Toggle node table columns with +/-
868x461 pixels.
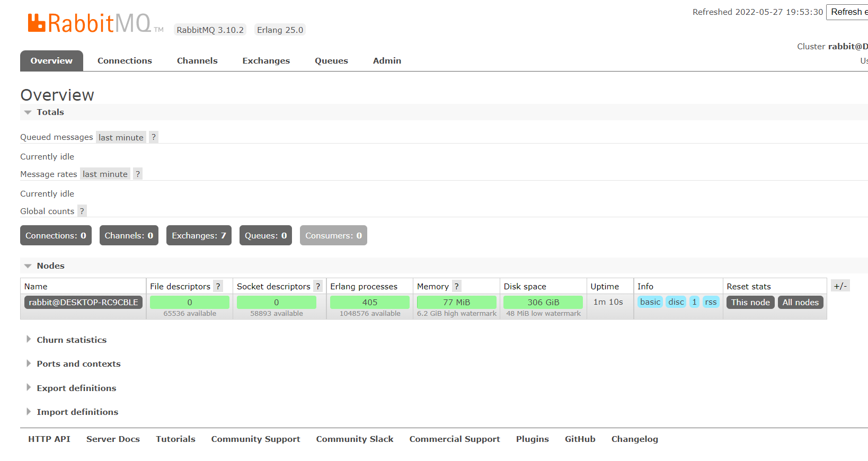tap(840, 286)
